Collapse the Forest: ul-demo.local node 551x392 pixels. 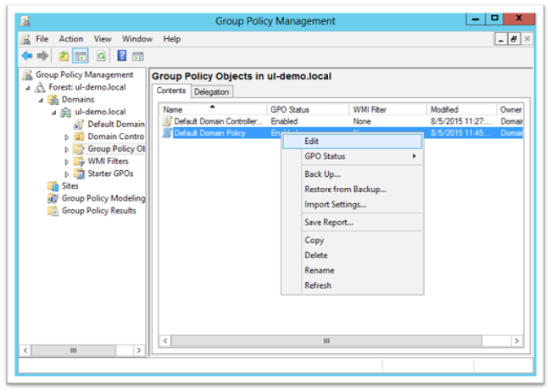tap(27, 87)
